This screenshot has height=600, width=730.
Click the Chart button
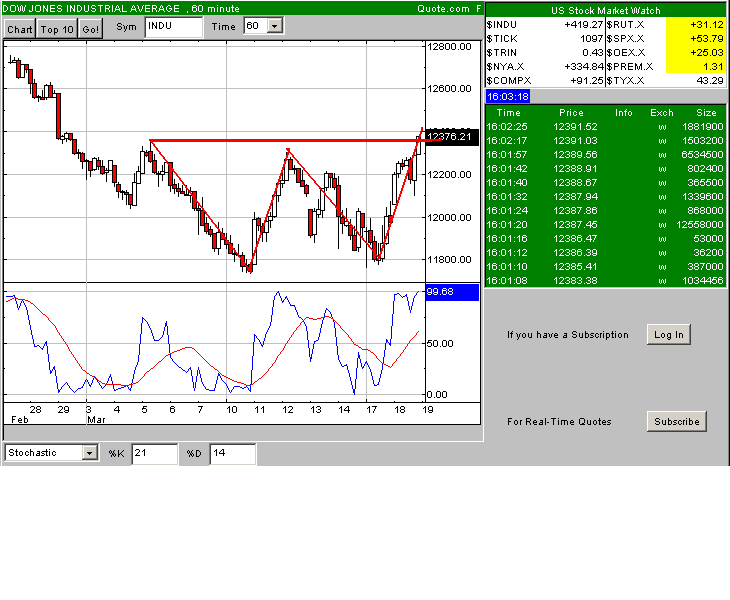pos(20,29)
